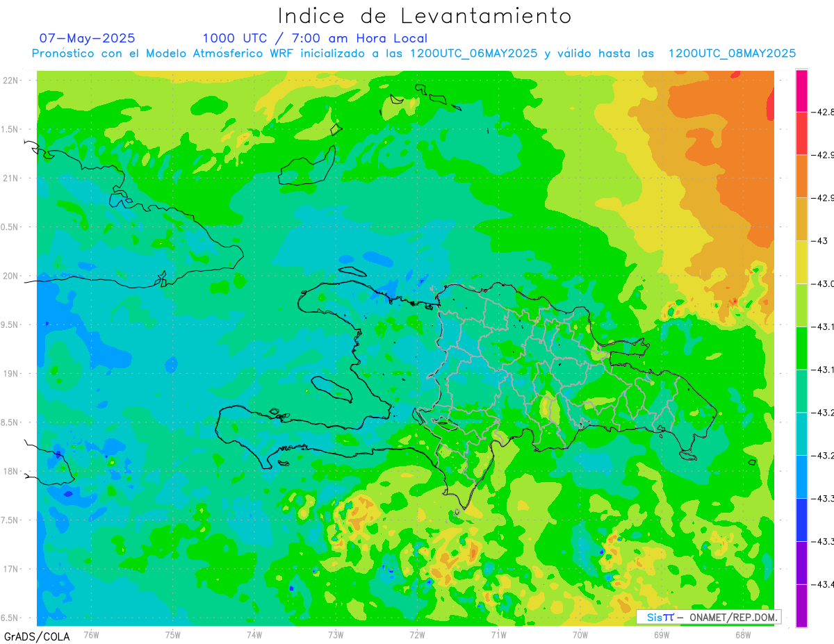
Task: Click the ONAMET/REP.DOM. label box
Action: [x=709, y=617]
